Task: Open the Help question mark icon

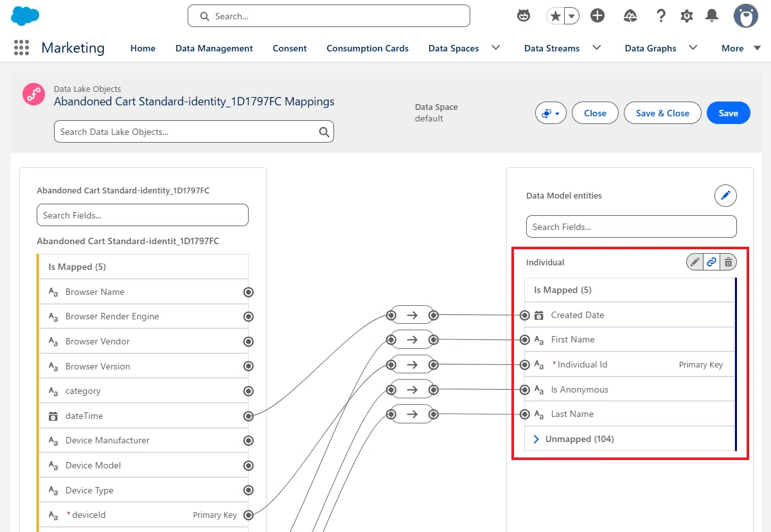Action: (x=660, y=15)
